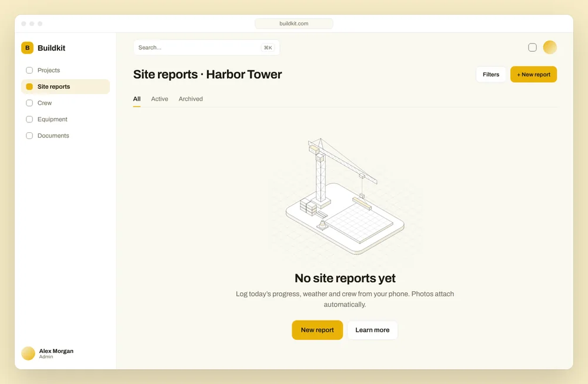Open the Filters button

point(491,74)
